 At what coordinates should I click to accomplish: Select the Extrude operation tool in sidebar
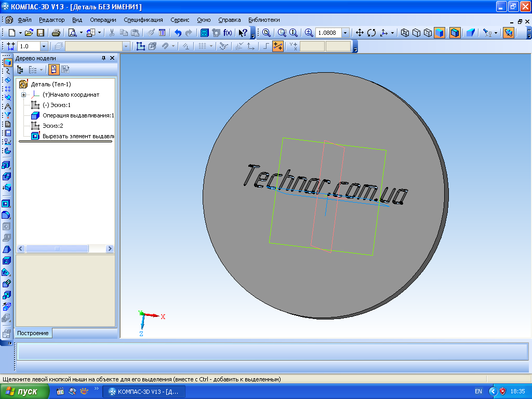coord(6,165)
